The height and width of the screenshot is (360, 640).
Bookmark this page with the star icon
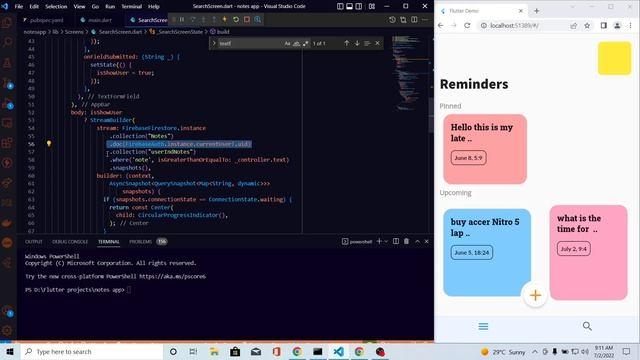coord(587,25)
